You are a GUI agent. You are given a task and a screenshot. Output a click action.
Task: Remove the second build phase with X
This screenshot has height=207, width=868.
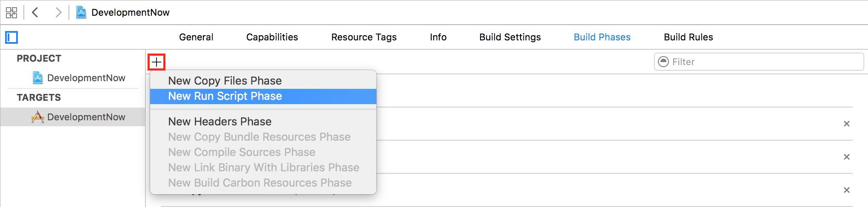pos(846,157)
